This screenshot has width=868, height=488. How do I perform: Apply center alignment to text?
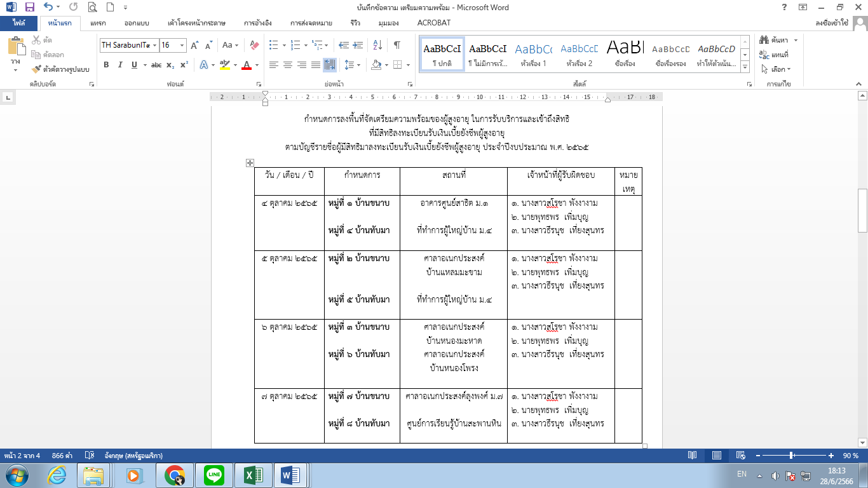point(287,65)
